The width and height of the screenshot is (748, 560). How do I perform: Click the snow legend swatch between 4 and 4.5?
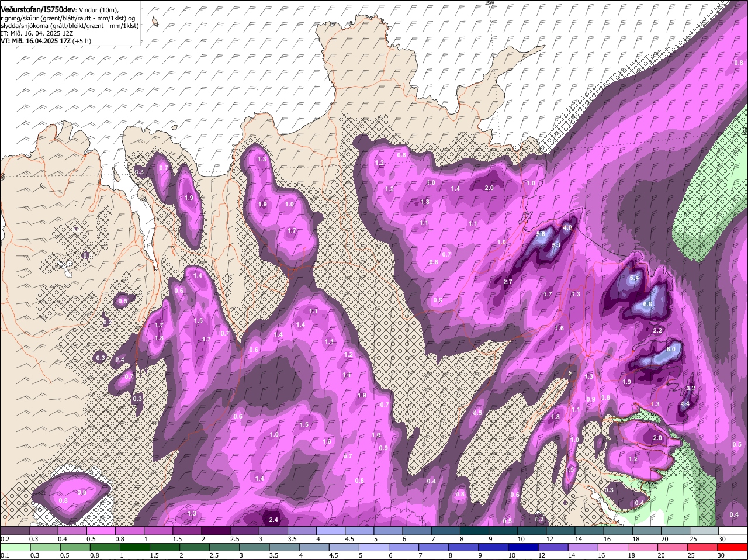coord(331,531)
